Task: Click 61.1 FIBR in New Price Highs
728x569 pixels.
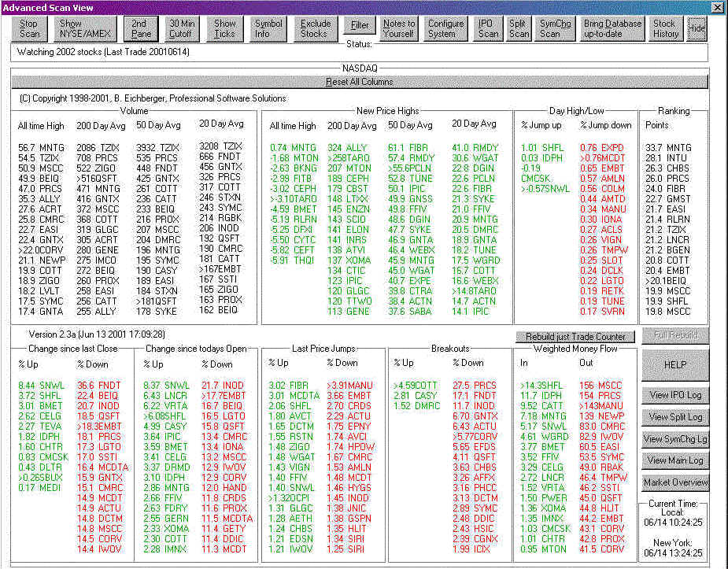Action: click(408, 148)
